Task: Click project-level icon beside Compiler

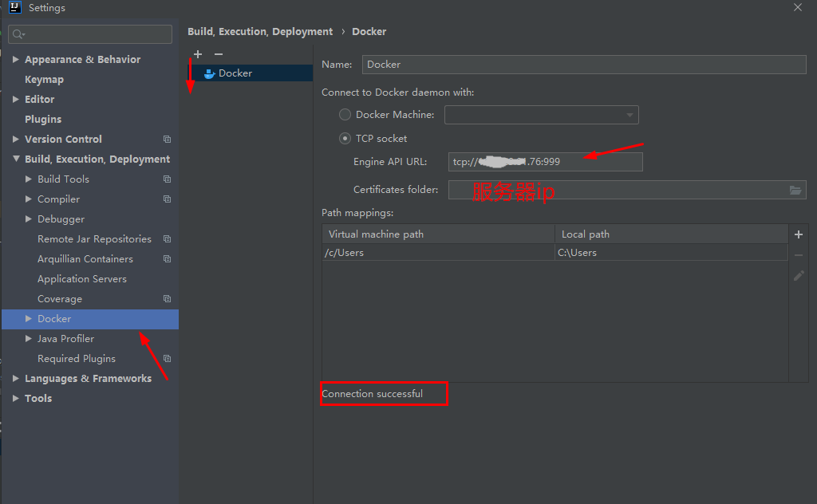Action: (x=167, y=199)
